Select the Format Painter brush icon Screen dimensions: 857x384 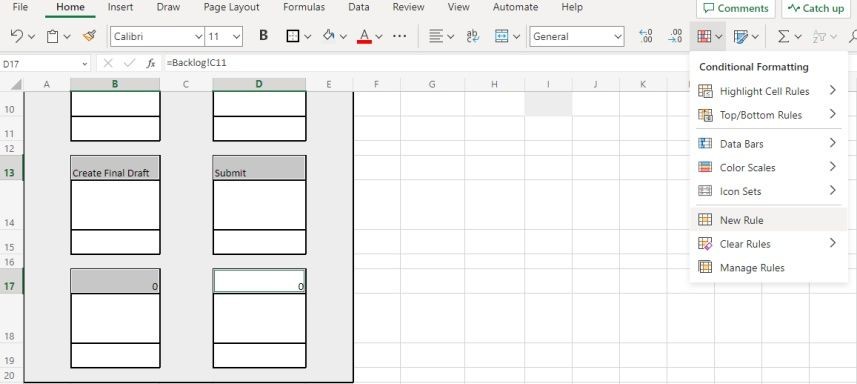point(89,36)
